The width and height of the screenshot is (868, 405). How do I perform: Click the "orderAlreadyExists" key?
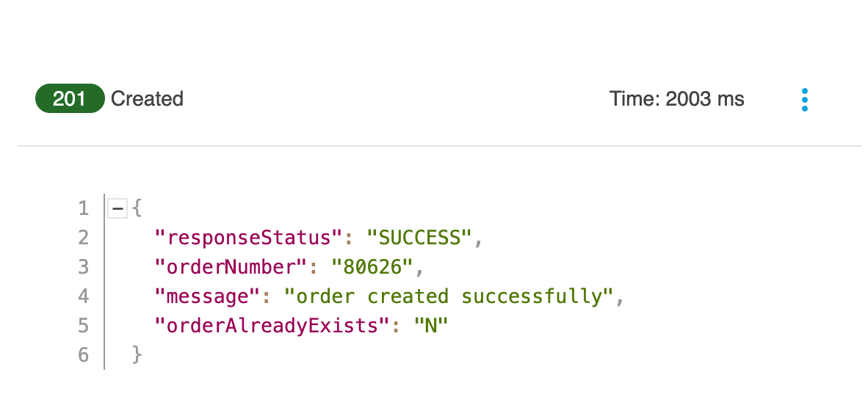click(273, 326)
